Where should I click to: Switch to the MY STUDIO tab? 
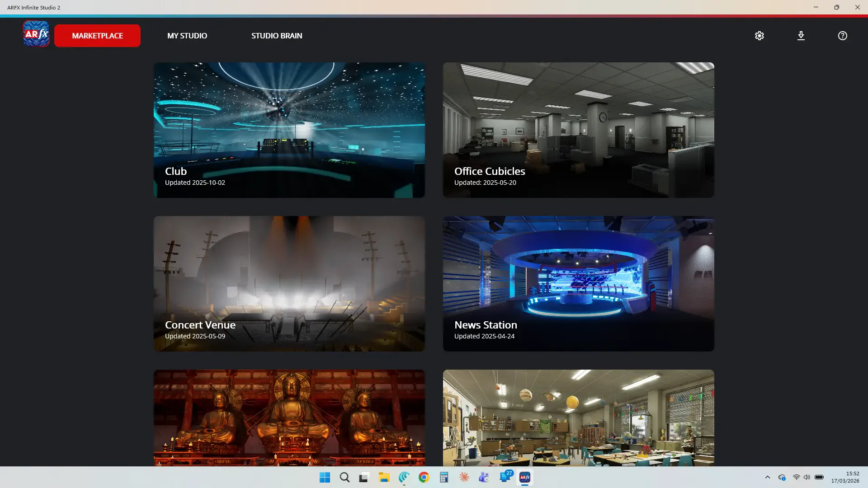187,36
